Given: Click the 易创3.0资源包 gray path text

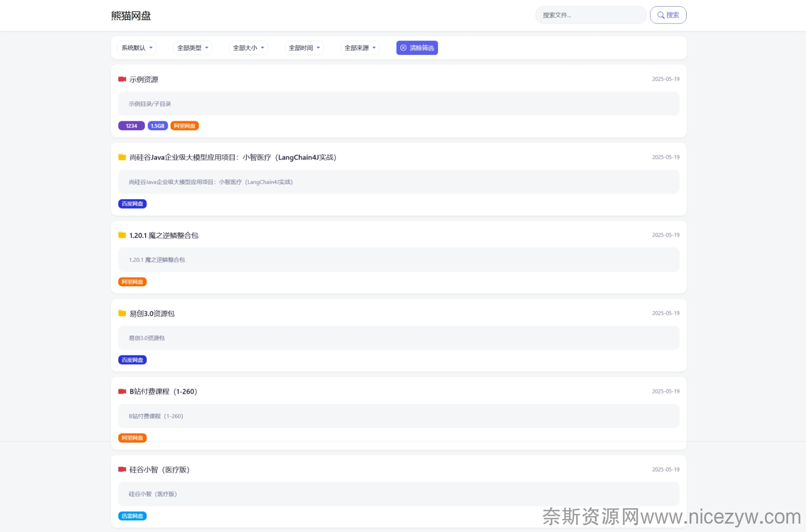Looking at the screenshot, I should pos(147,338).
